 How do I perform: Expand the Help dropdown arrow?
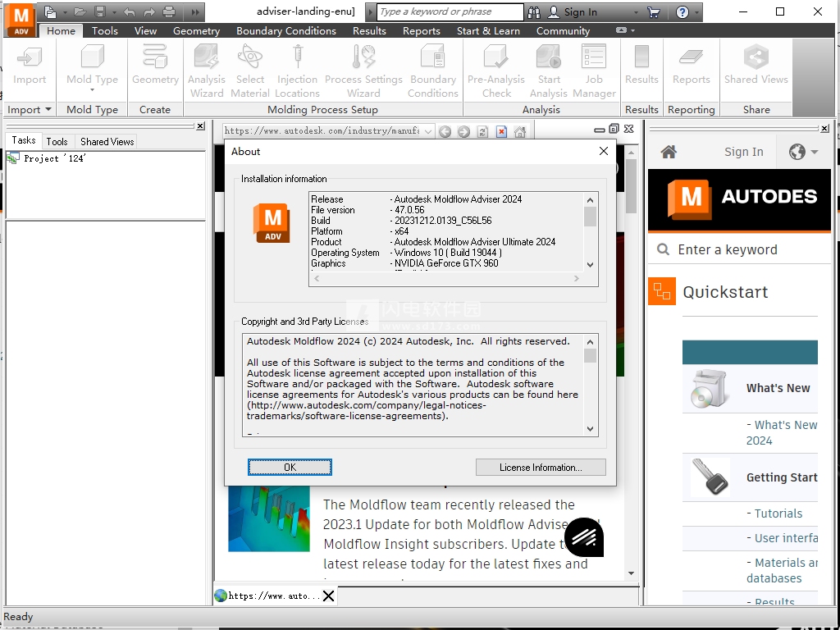(696, 12)
